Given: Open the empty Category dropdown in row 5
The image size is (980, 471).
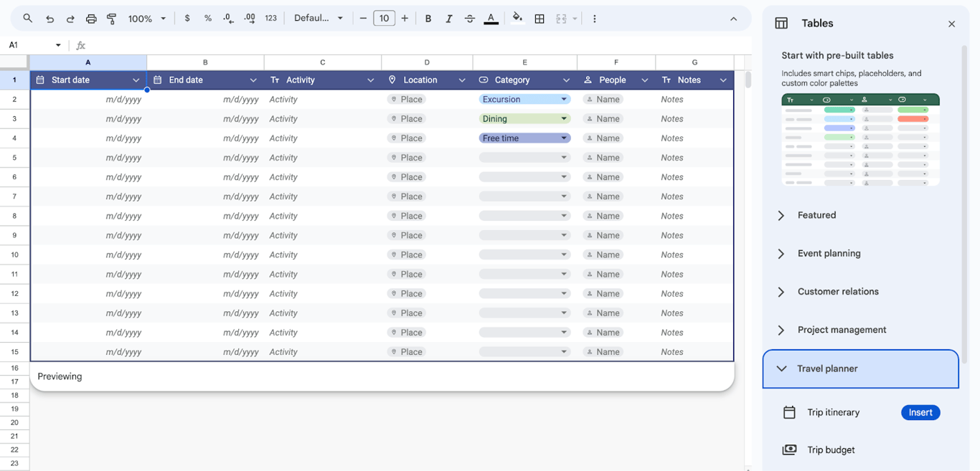Looking at the screenshot, I should pyautogui.click(x=524, y=158).
